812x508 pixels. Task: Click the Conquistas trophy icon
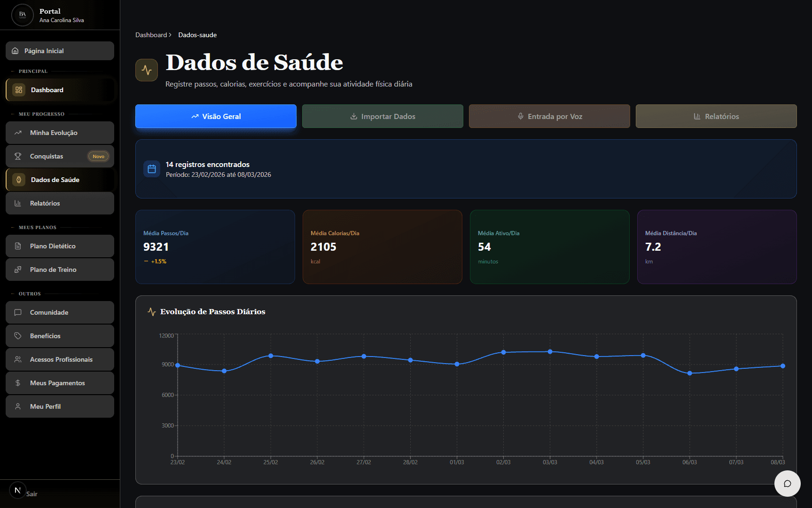click(18, 156)
